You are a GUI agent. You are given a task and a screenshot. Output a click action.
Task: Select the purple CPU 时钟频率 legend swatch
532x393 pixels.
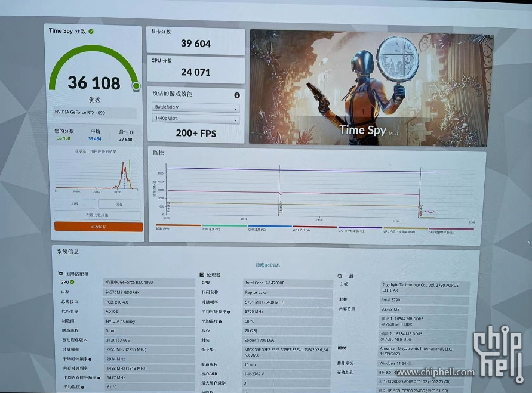pos(360,227)
